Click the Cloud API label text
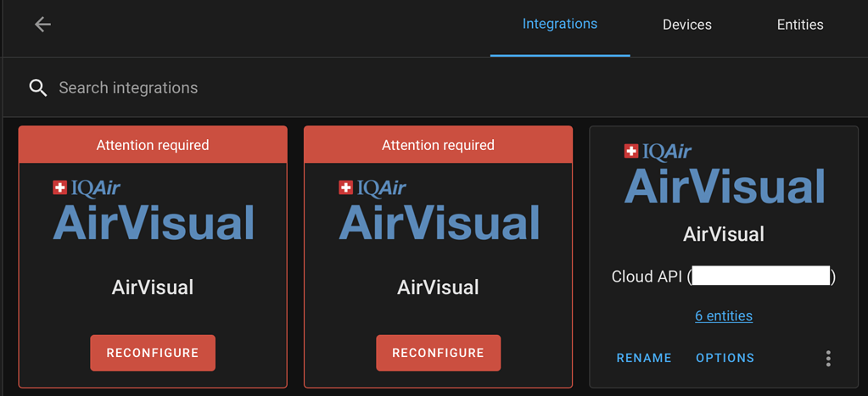This screenshot has width=868, height=396. [724, 276]
